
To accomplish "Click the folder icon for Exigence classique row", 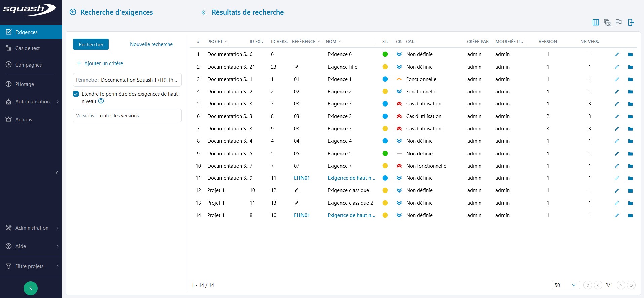I will pos(630,191).
